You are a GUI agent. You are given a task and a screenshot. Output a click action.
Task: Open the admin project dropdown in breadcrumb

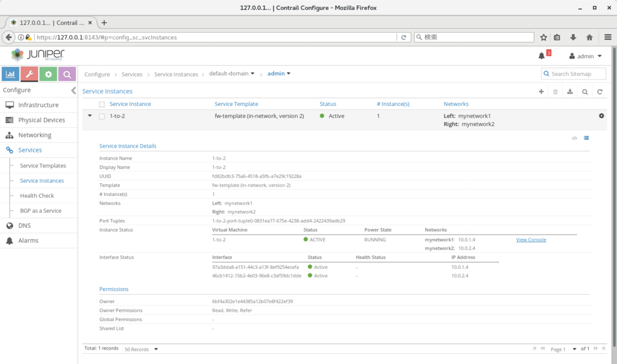[x=278, y=74]
